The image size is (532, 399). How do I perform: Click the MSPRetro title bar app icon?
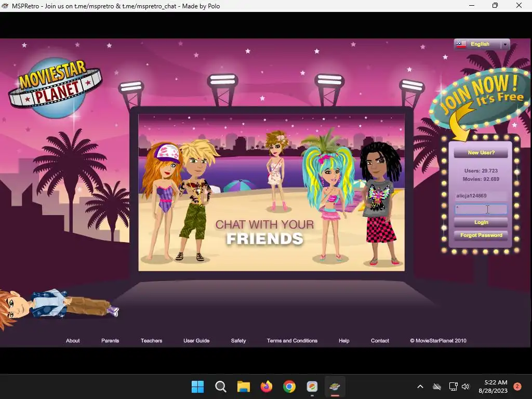(x=5, y=6)
